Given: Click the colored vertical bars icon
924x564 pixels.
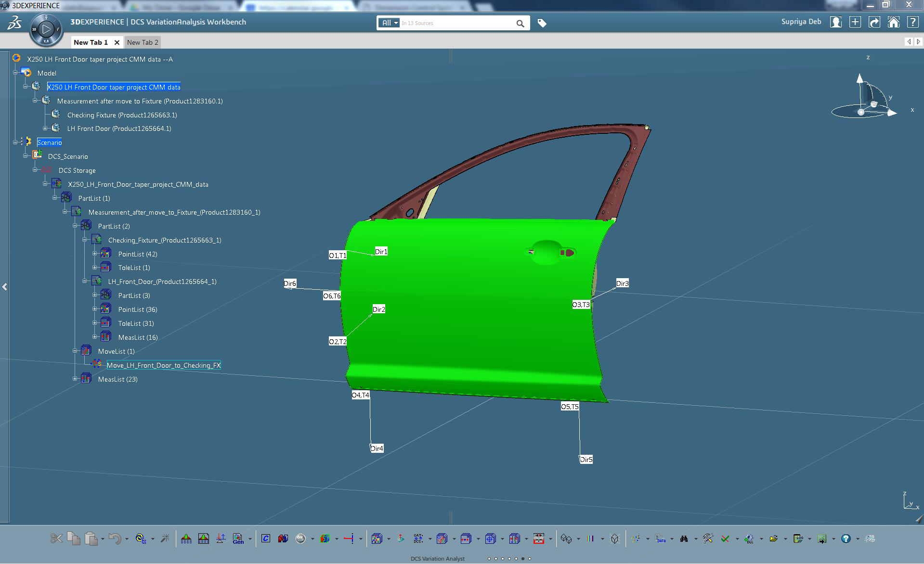Looking at the screenshot, I should point(590,538).
